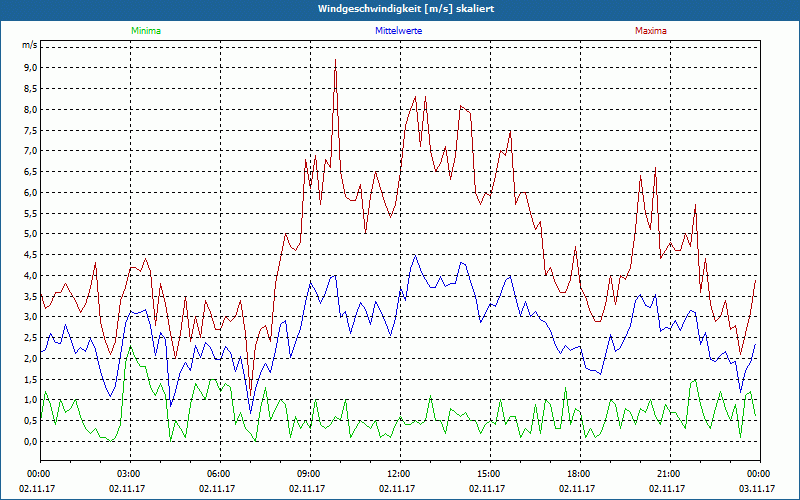This screenshot has width=800, height=500.
Task: Select the green Minima legend label
Action: pos(146,31)
